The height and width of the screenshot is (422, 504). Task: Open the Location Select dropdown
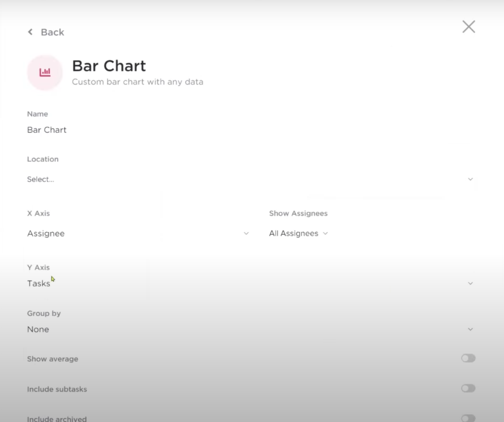pos(251,179)
